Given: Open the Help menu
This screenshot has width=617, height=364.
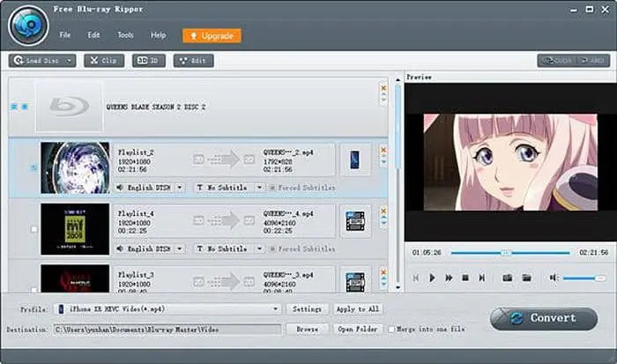Looking at the screenshot, I should pos(158,35).
